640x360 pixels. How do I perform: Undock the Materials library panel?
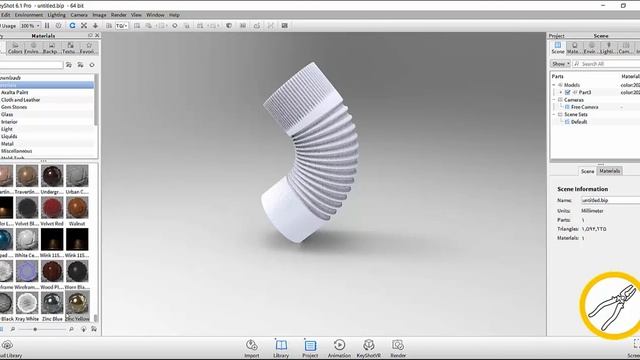[90, 36]
